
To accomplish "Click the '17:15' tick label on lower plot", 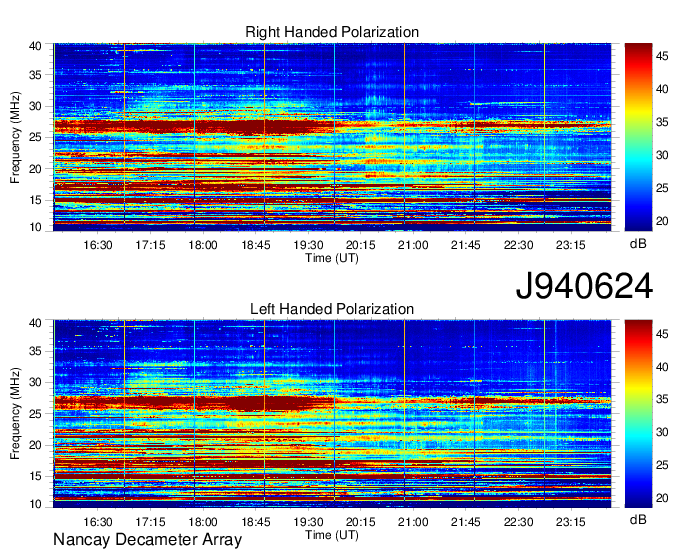I will point(150,522).
